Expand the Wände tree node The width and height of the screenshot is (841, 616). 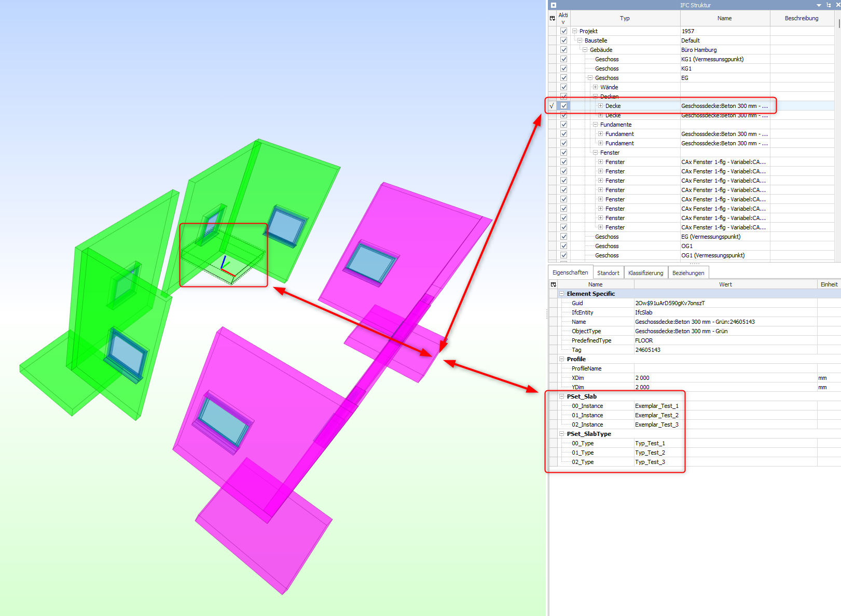coord(595,87)
